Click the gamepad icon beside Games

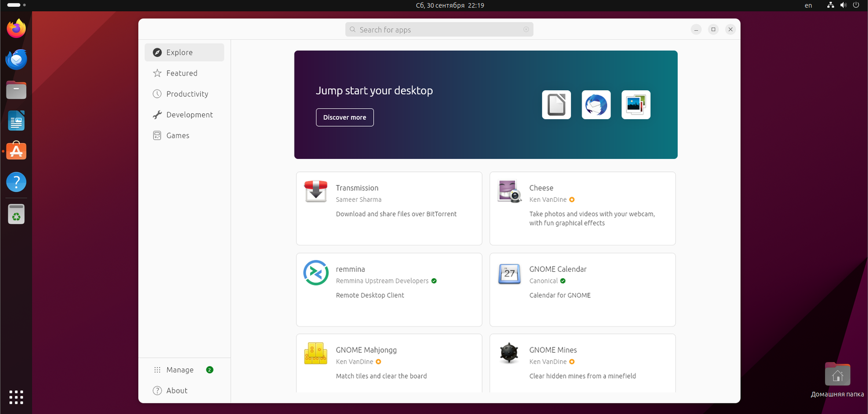[x=157, y=136]
